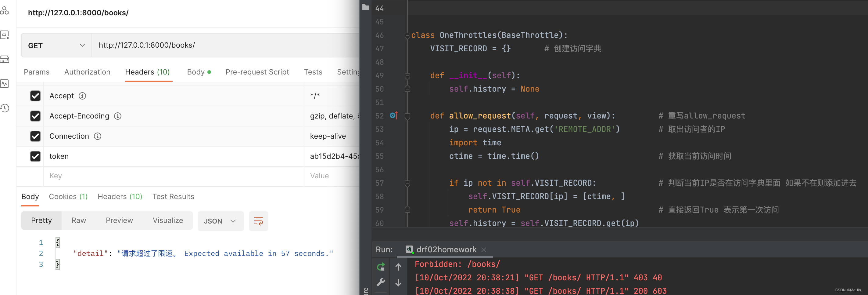Click the 20:38:21 GET /books/ 403 log line
Viewport: 868px width, 295px height.
(538, 278)
